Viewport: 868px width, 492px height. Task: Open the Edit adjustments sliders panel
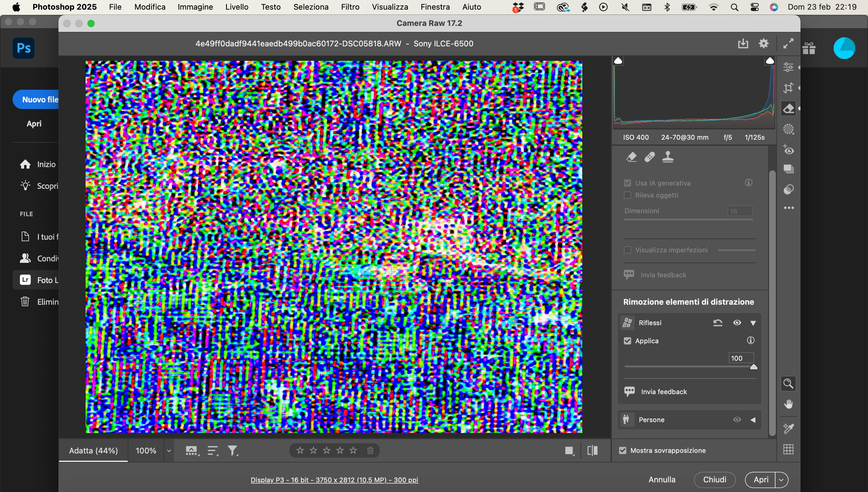(788, 67)
